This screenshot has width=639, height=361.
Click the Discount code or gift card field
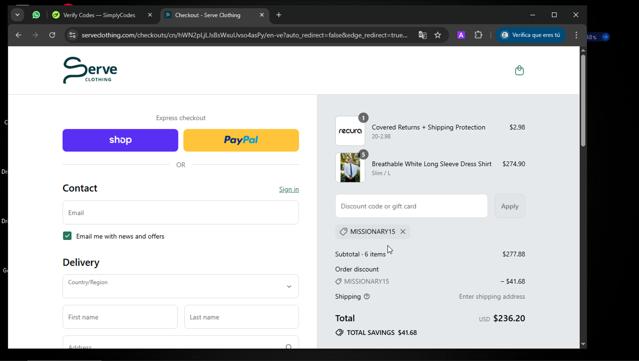pyautogui.click(x=411, y=206)
